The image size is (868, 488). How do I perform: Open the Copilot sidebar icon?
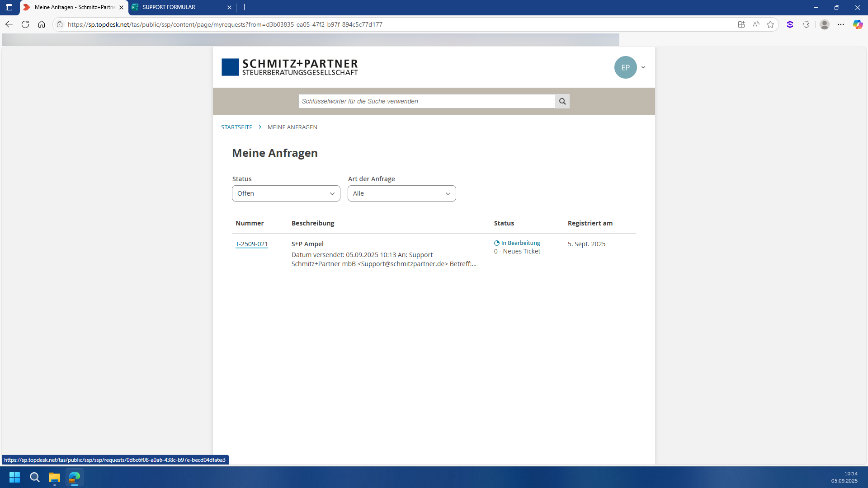[858, 24]
